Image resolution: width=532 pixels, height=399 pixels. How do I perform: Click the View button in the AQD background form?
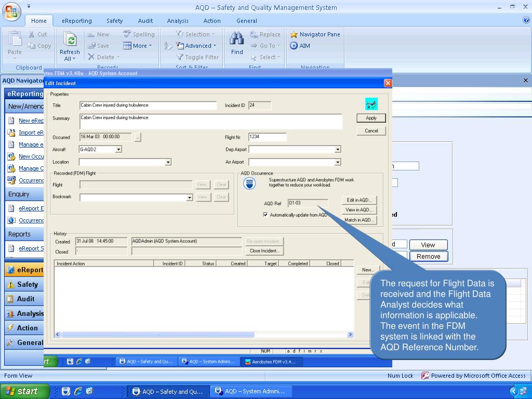click(x=428, y=245)
